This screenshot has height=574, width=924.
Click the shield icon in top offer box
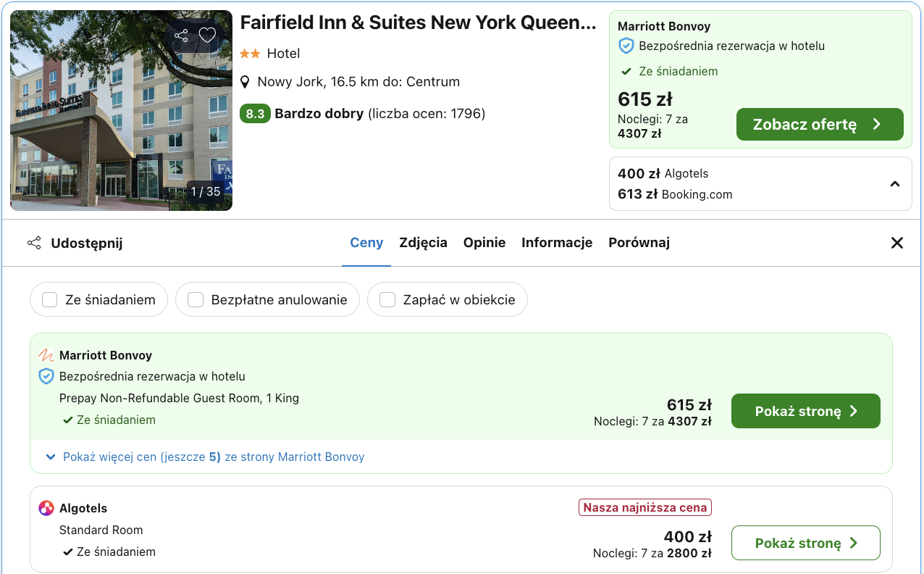626,46
